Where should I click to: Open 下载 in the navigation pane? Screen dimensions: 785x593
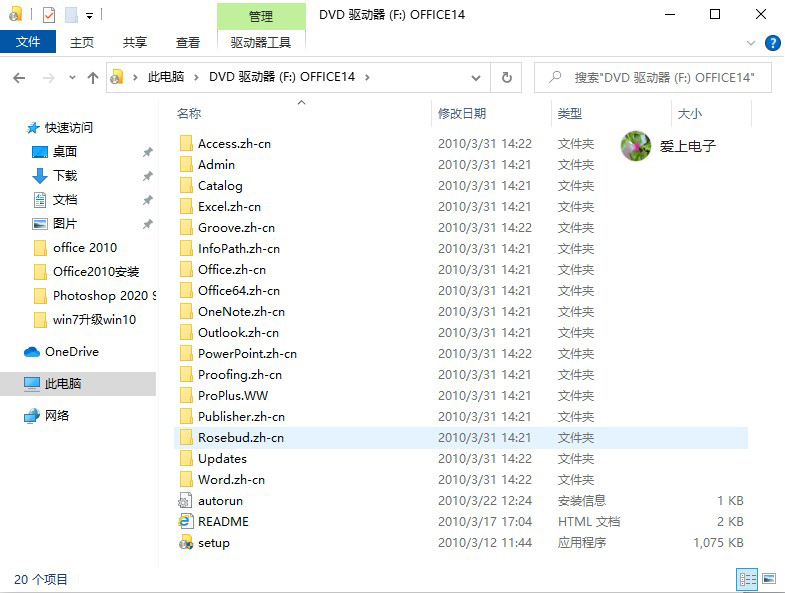[65, 176]
